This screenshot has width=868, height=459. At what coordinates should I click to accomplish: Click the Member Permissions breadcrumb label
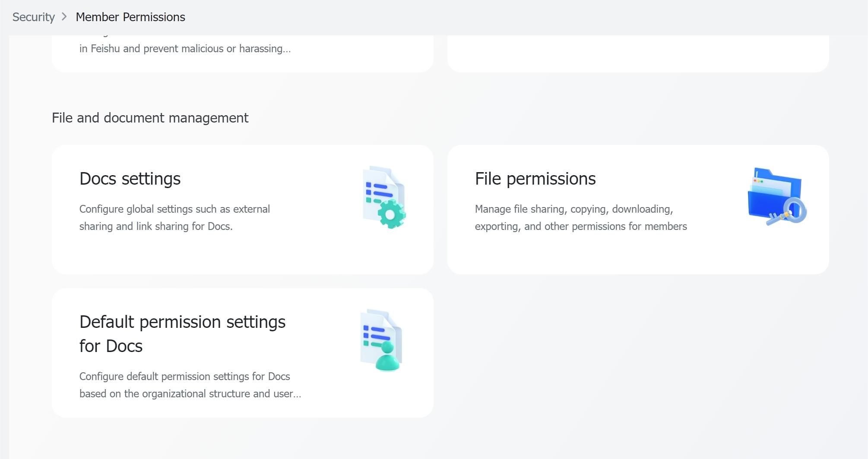(130, 17)
